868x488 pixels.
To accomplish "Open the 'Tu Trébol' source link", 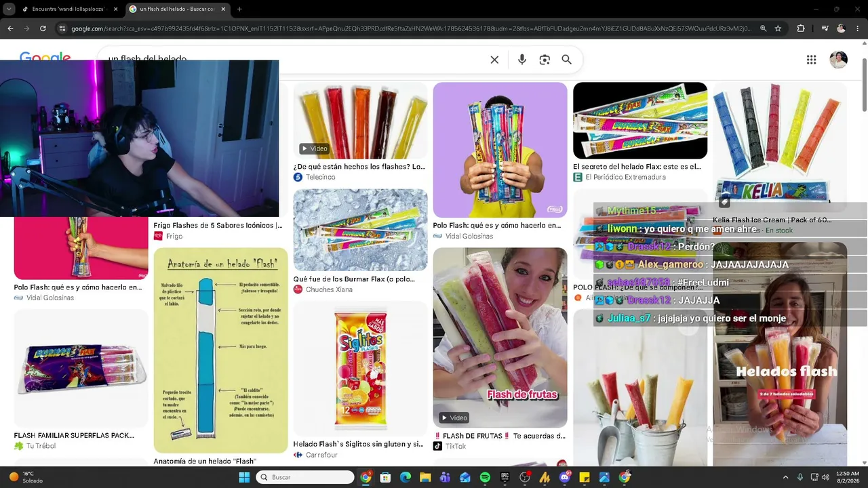I will (x=35, y=446).
